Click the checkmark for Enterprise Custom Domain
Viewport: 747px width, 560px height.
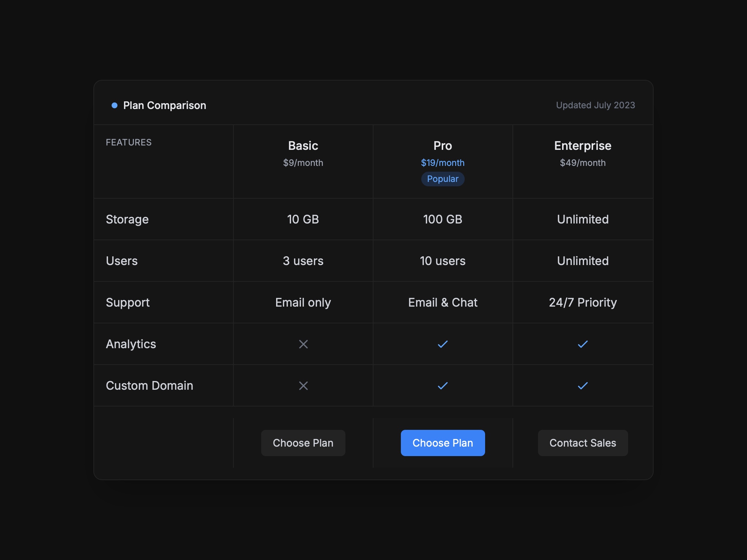(582, 385)
